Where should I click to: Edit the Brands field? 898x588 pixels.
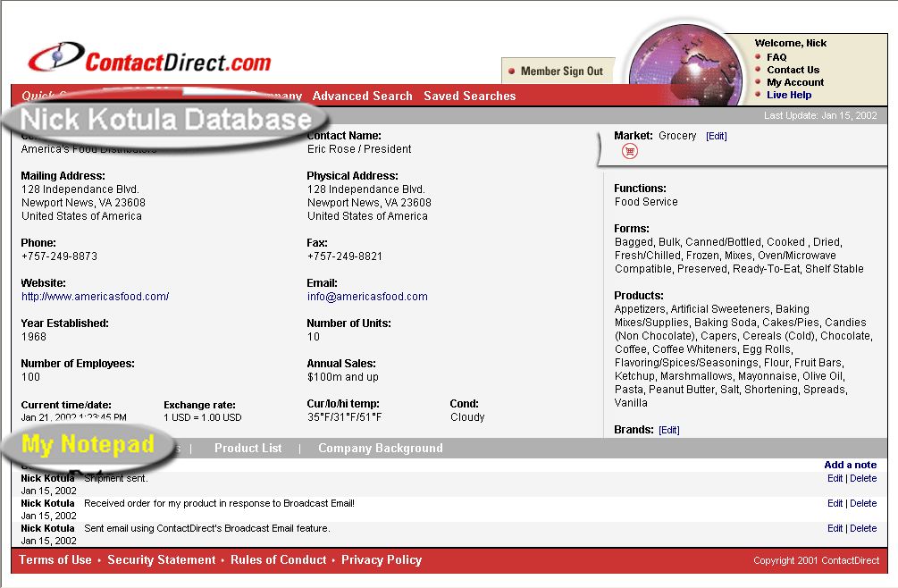click(669, 430)
